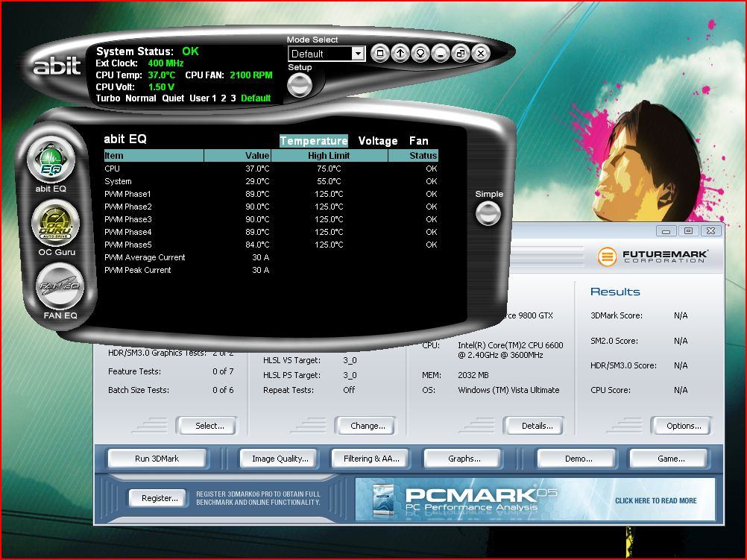
Task: Click the Futuremark Corporation logo
Action: (652, 256)
